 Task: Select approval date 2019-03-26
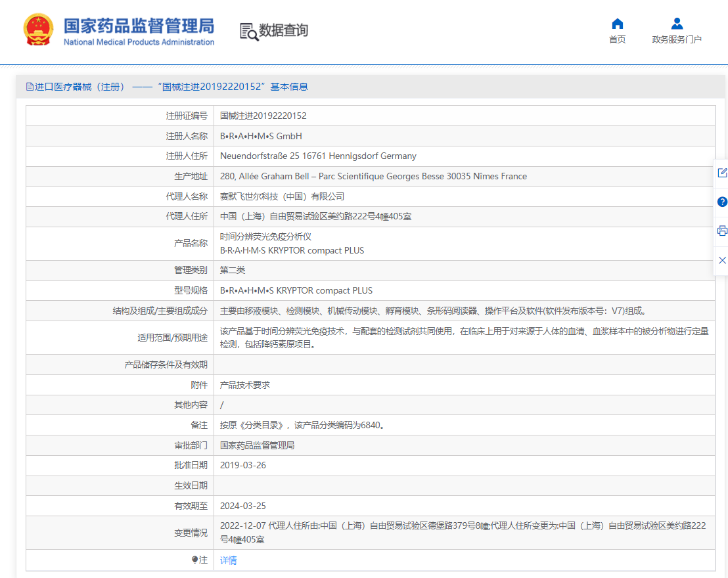tap(243, 465)
